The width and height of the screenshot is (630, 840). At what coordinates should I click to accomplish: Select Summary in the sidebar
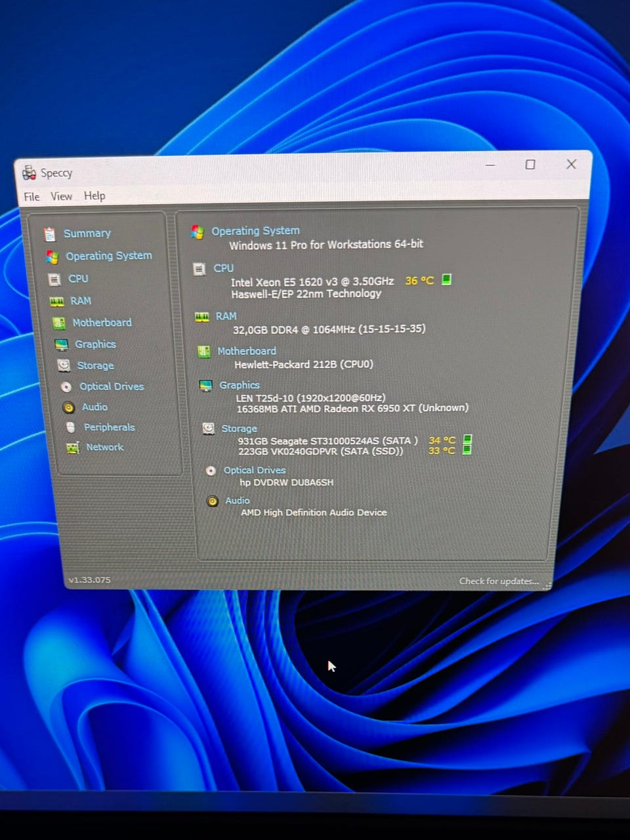87,234
